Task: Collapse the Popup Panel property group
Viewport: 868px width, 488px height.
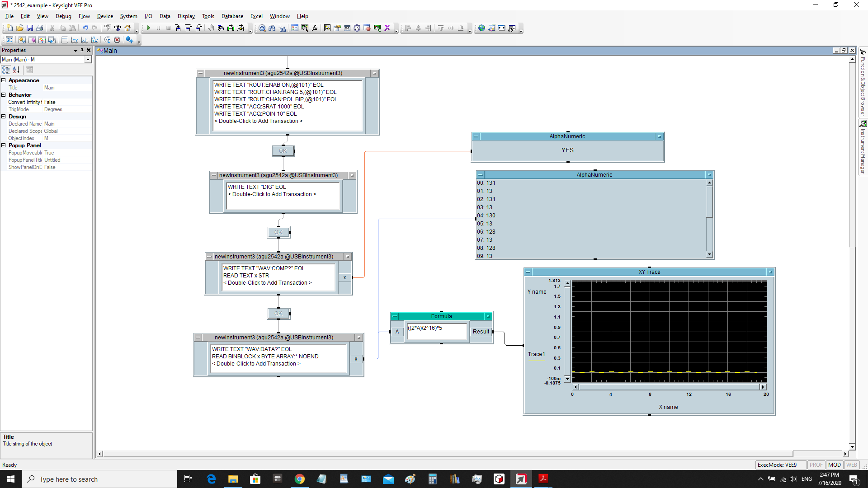Action: [4, 145]
